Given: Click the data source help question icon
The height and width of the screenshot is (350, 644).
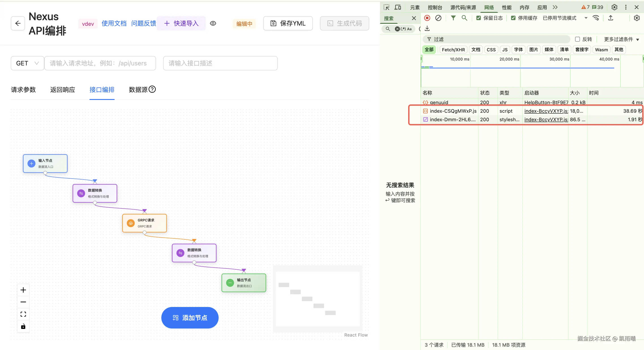Looking at the screenshot, I should coord(152,89).
